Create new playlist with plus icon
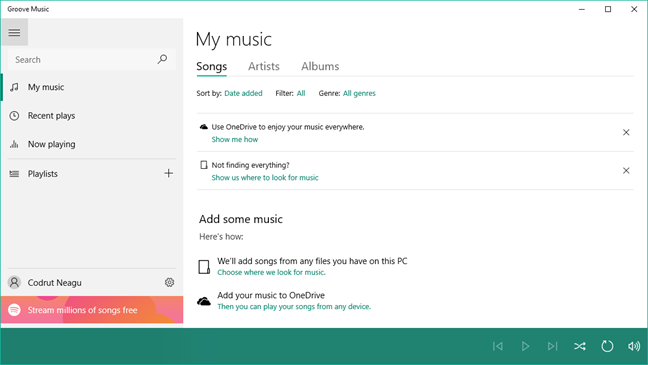Viewport: 648px width, 365px height. pyautogui.click(x=169, y=173)
